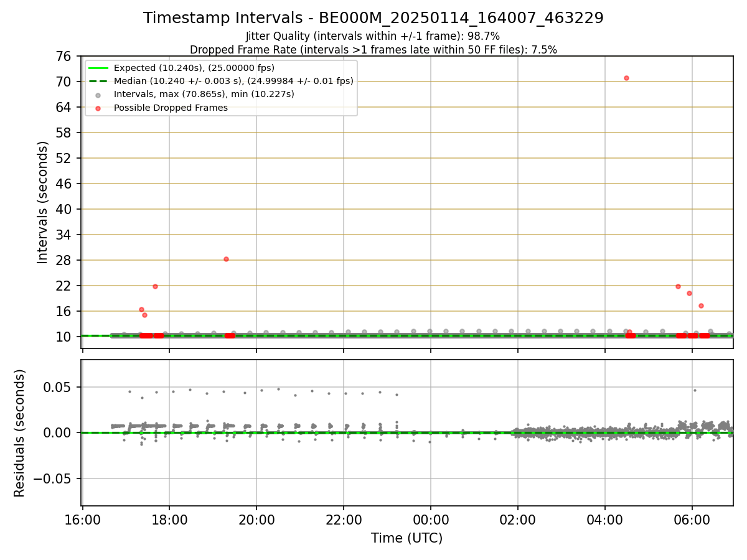Click the red point near 20 seconds around 06:00
The width and height of the screenshot is (747, 560).
click(x=689, y=293)
